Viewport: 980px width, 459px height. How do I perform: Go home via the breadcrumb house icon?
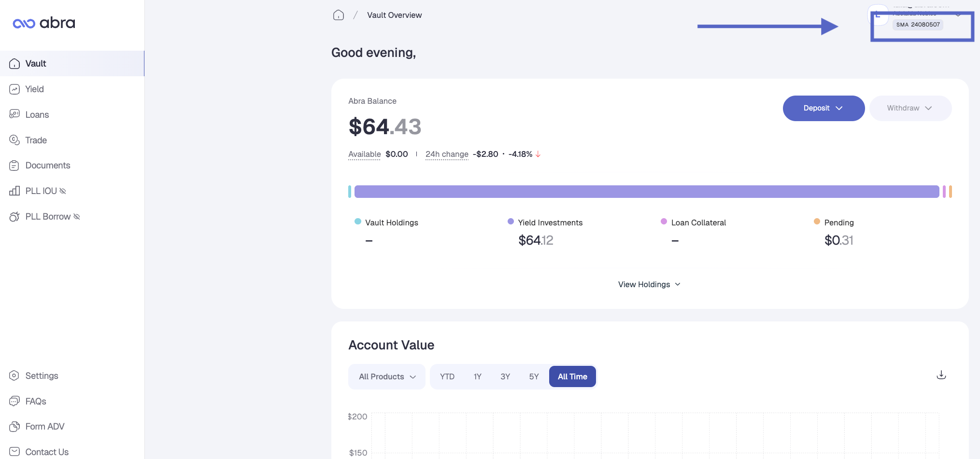[339, 15]
